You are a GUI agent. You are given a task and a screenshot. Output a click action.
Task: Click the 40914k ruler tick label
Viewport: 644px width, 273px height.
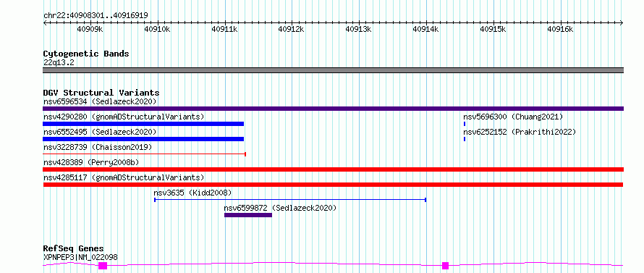coord(425,29)
